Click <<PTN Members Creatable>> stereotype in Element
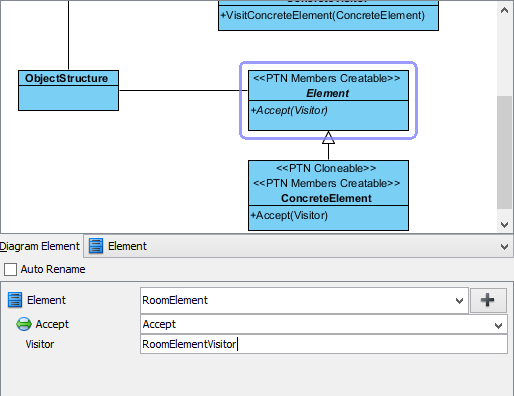The width and height of the screenshot is (514, 396). [x=327, y=78]
